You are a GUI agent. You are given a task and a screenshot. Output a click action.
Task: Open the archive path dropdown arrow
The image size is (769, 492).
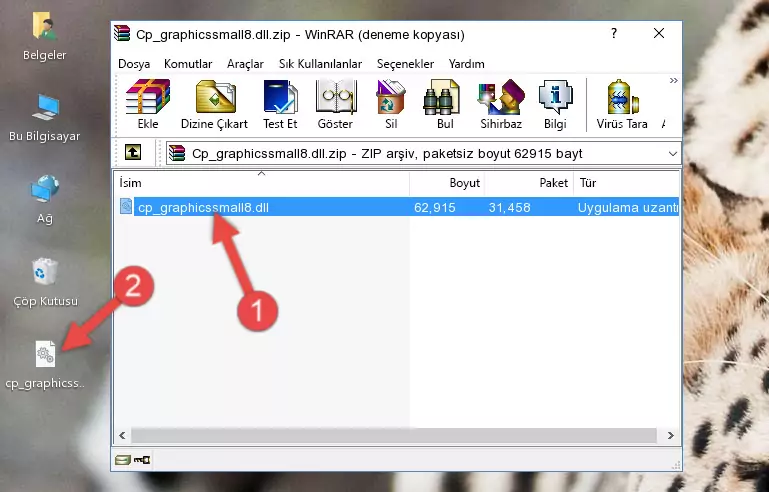tap(672, 154)
